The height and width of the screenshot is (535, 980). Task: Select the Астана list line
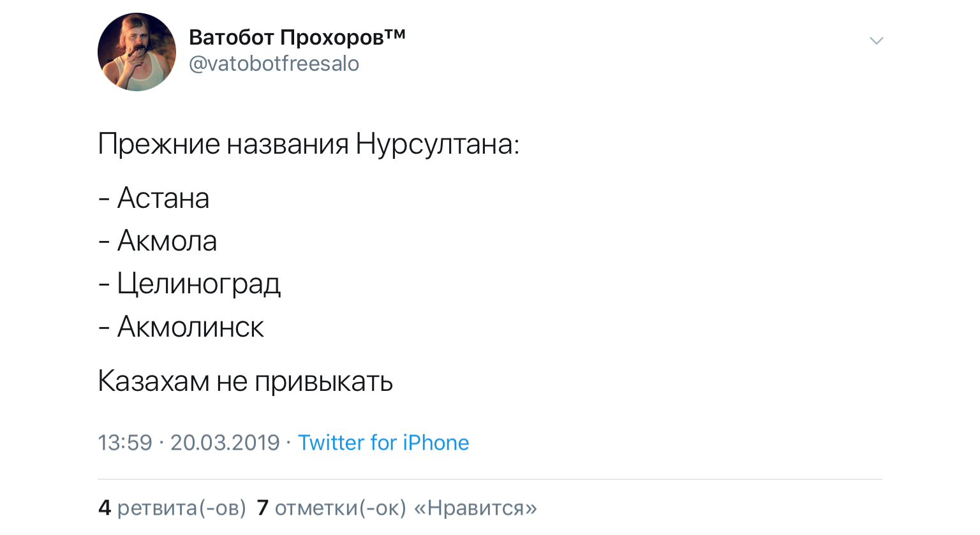(163, 198)
